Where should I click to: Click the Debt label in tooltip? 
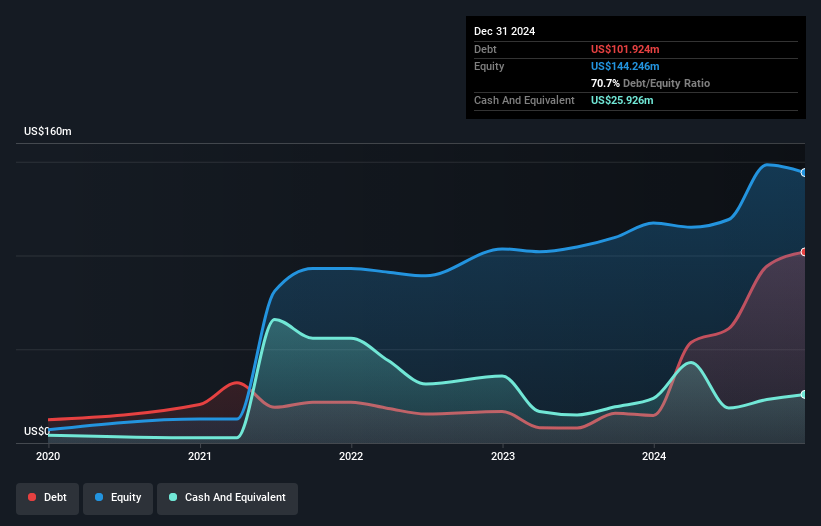[485, 49]
